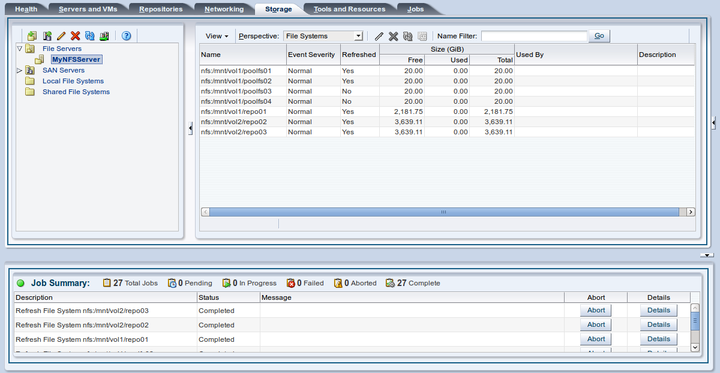Abort the Refresh File System repo02 job
This screenshot has width=720, height=373.
(596, 325)
